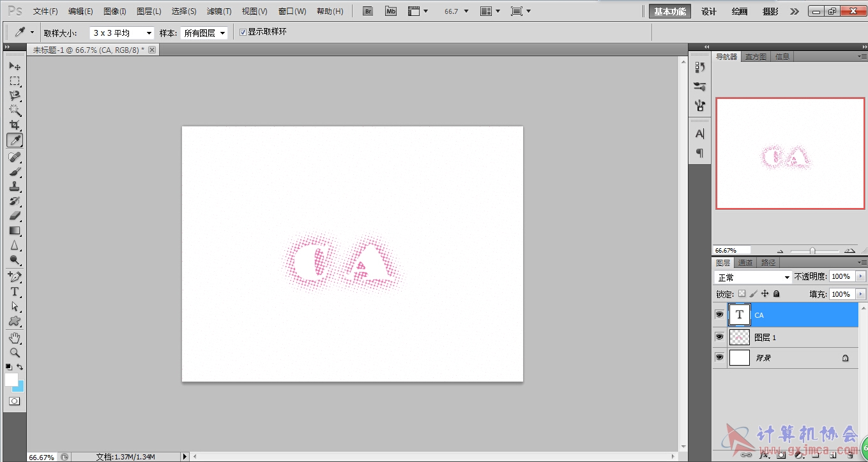The height and width of the screenshot is (462, 868).
Task: Select the Hand tool
Action: [x=15, y=337]
